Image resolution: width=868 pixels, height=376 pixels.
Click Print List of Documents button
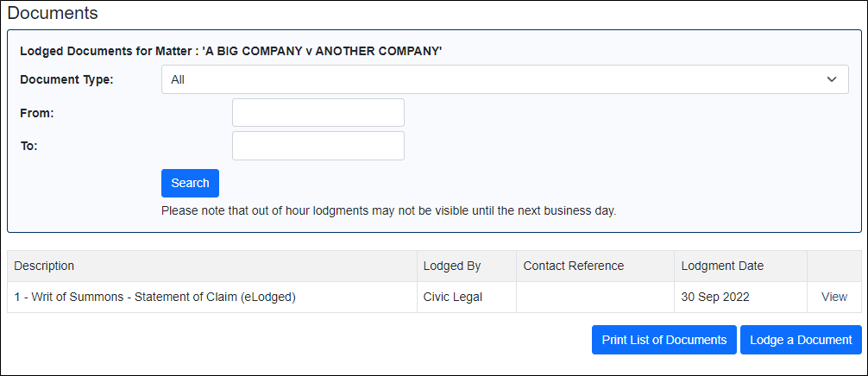(664, 340)
